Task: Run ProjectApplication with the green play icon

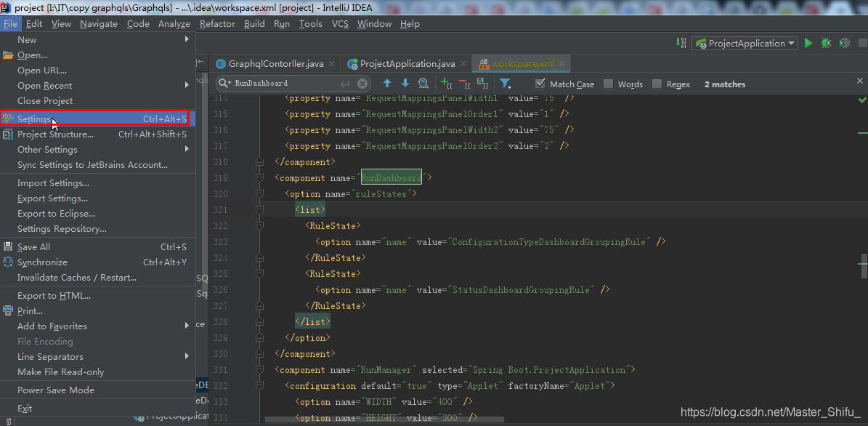Action: tap(808, 43)
